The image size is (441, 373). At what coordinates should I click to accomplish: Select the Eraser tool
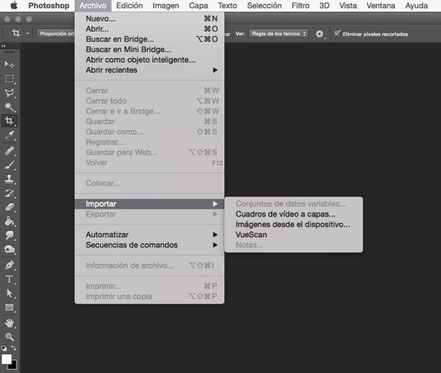click(9, 207)
